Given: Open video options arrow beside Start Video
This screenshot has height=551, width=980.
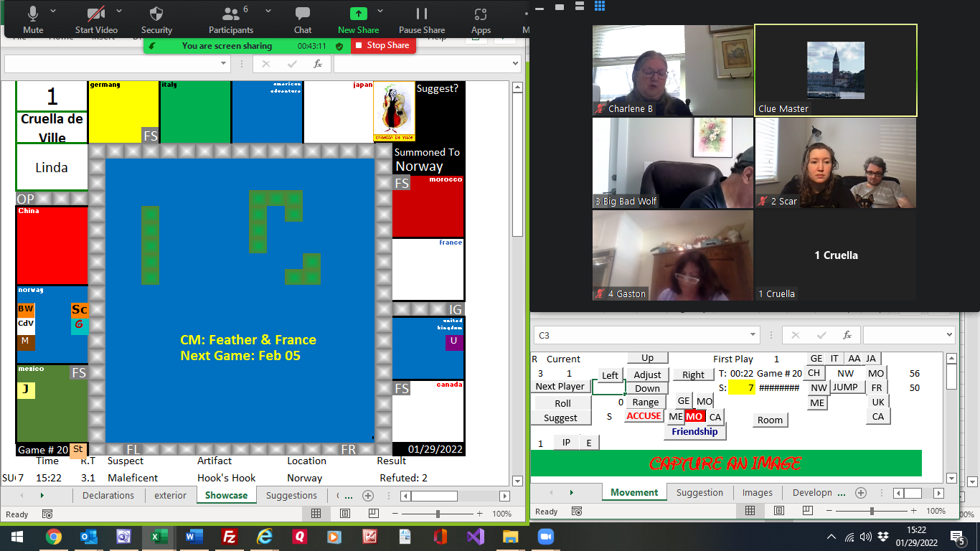Looking at the screenshot, I should click(x=119, y=11).
